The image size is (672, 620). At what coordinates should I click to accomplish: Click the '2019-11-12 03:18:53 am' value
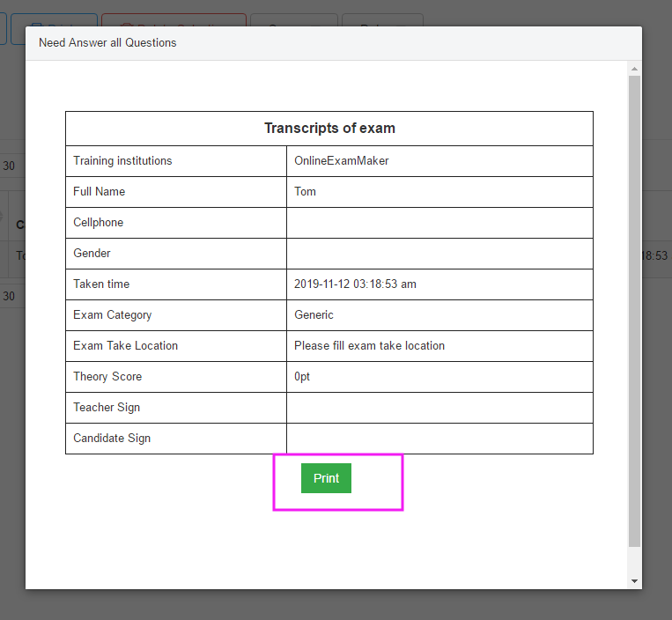click(355, 284)
